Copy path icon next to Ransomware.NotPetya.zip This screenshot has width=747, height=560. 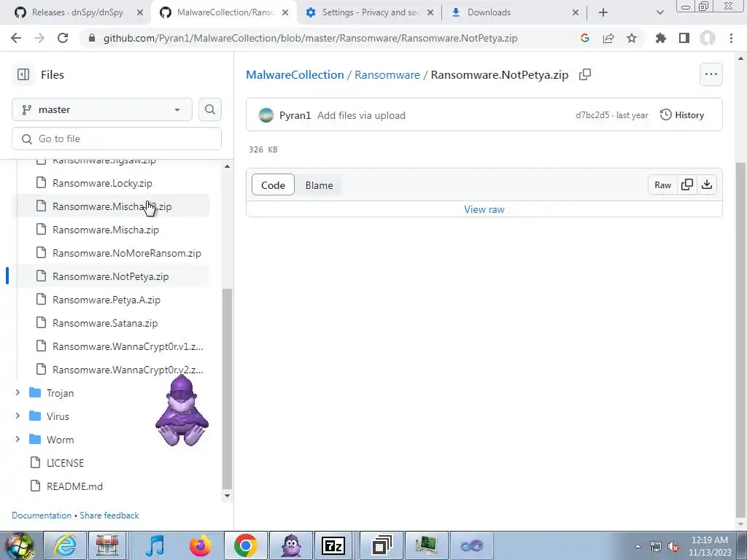584,75
